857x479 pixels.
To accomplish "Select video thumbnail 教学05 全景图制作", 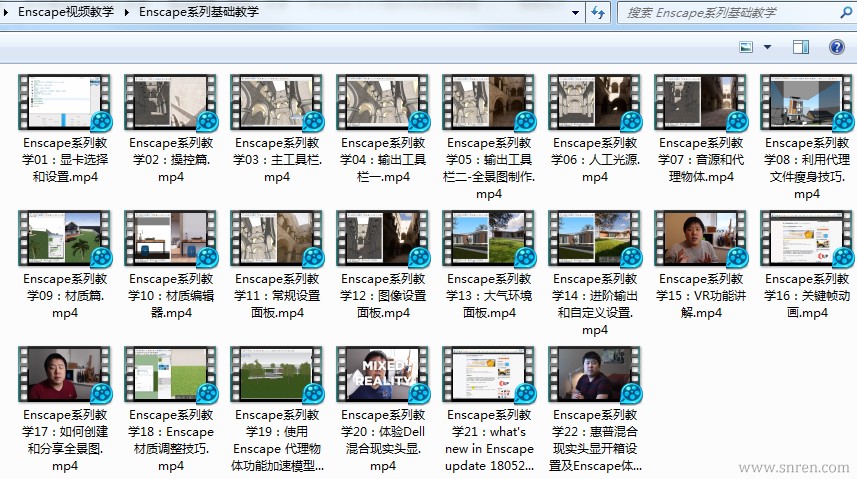I will (x=489, y=103).
